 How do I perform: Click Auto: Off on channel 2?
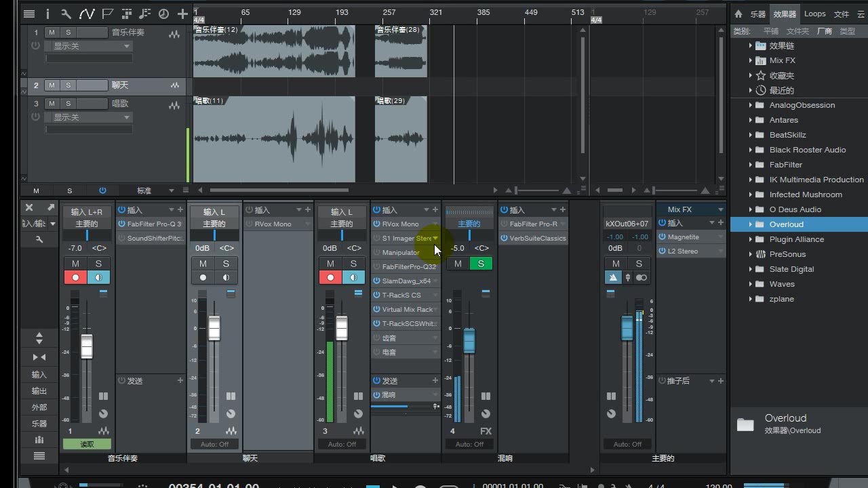tap(214, 444)
